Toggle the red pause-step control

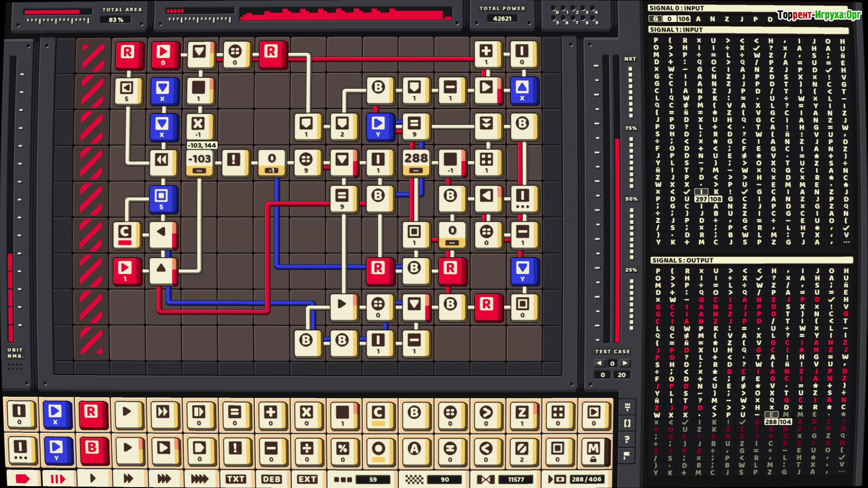click(57, 479)
